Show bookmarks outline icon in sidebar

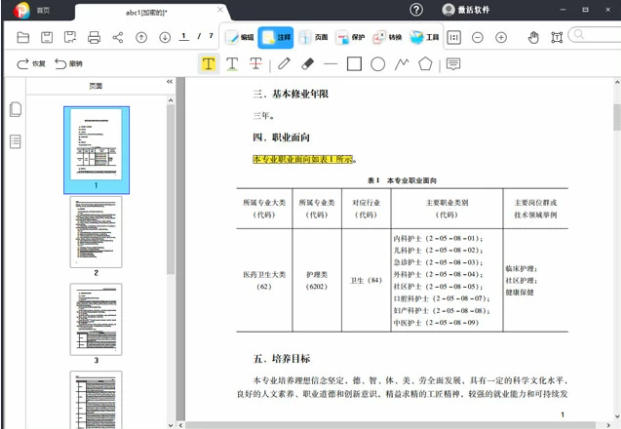click(15, 141)
